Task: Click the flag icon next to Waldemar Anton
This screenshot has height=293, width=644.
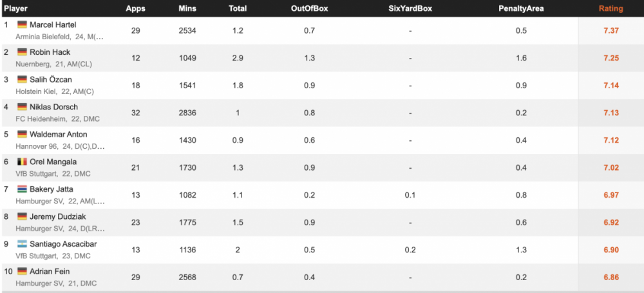Action: point(22,135)
